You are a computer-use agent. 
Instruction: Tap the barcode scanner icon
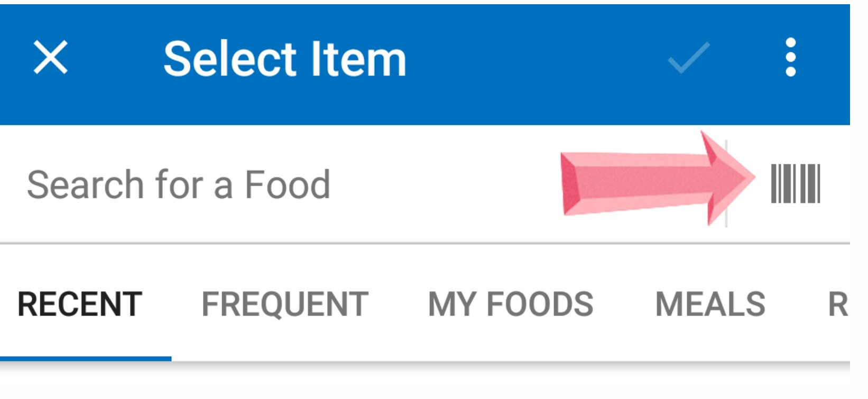(x=795, y=184)
